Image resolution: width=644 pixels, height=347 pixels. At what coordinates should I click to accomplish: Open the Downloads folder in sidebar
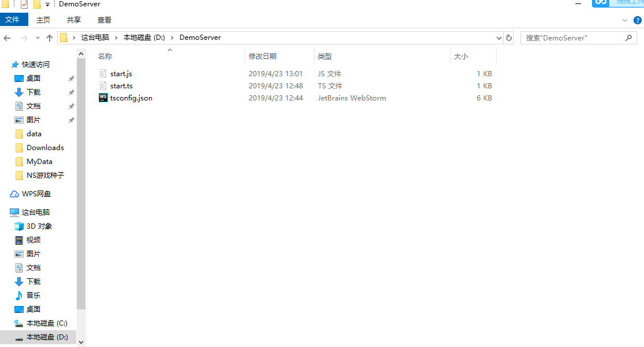click(x=45, y=148)
